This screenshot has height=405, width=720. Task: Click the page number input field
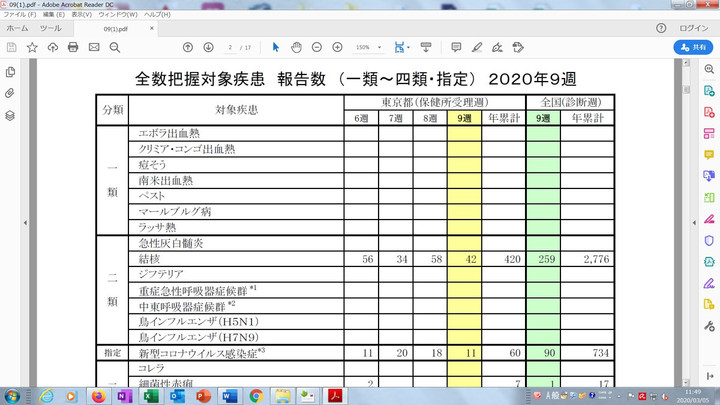coord(231,47)
